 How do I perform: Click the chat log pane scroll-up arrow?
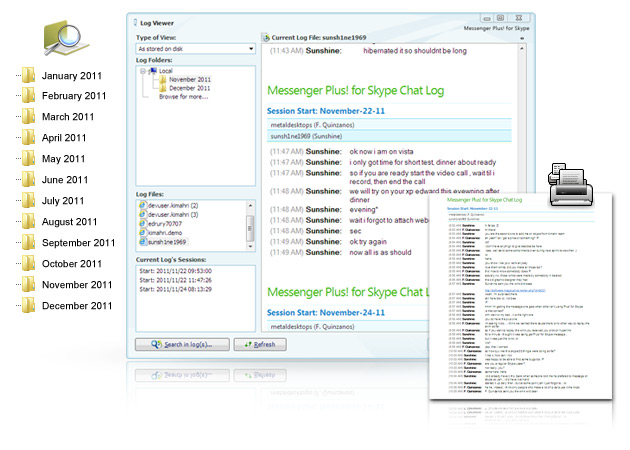(522, 49)
